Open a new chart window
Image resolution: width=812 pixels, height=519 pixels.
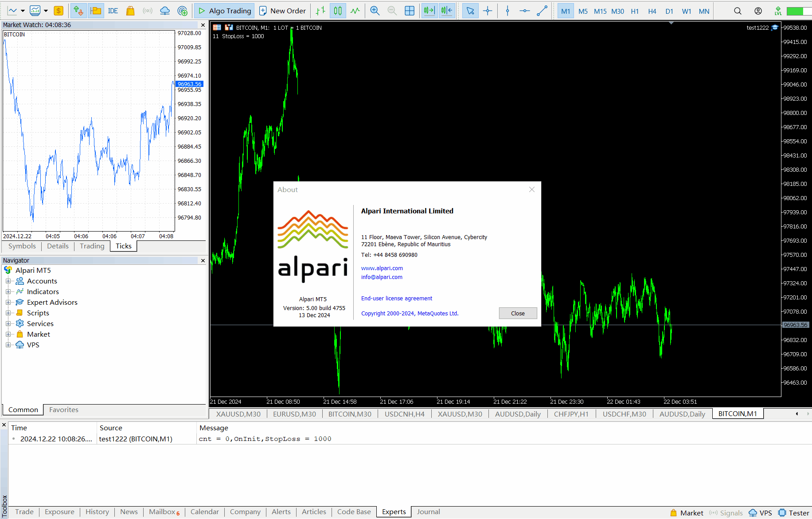coord(12,11)
